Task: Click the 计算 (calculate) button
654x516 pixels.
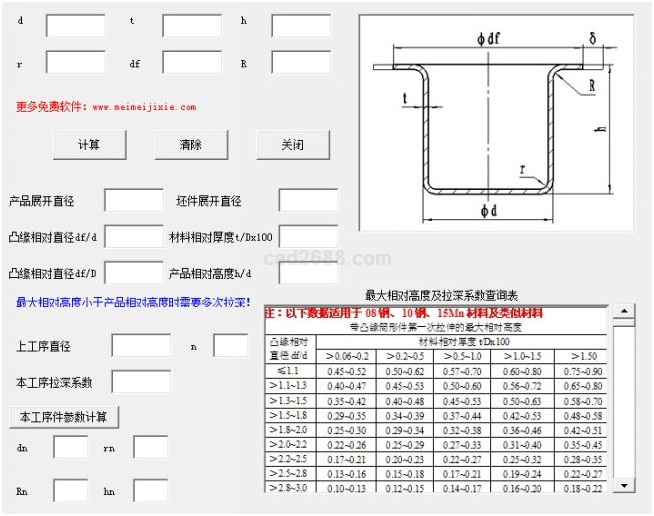Action: coord(89,144)
